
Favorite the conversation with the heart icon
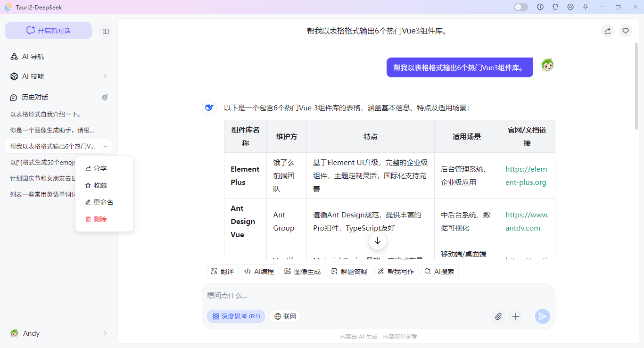pos(626,30)
